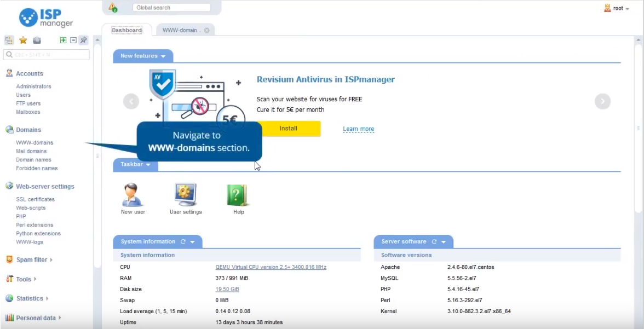
Task: Click the Accounts section icon
Action: click(9, 73)
